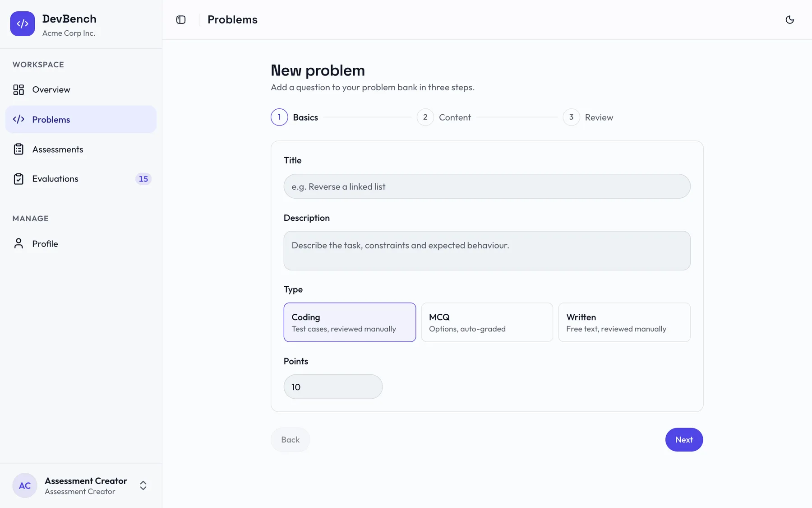
Task: Focus the Title input field
Action: coord(487,186)
